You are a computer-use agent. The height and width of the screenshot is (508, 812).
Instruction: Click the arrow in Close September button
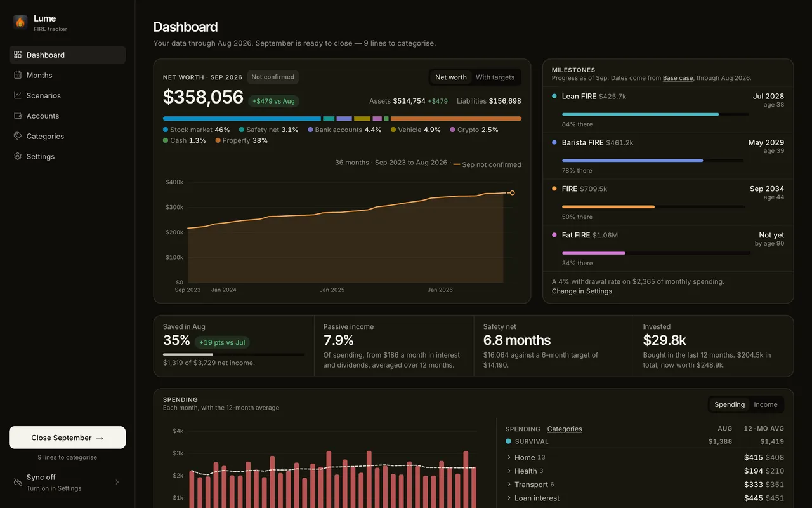click(100, 438)
